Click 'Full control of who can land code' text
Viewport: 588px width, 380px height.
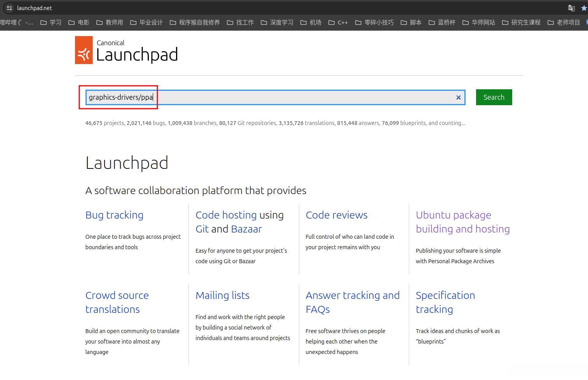coord(350,242)
